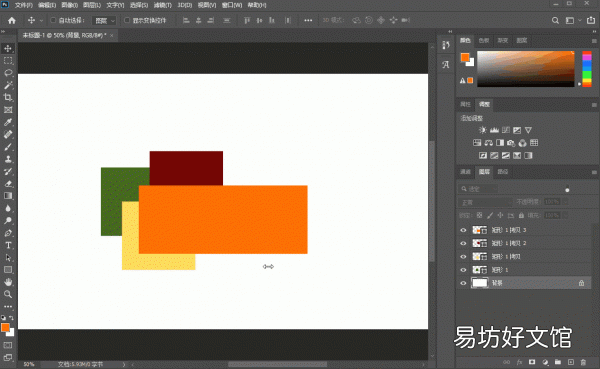Expand the status bar info arrow
This screenshot has width=600, height=369.
[x=124, y=364]
